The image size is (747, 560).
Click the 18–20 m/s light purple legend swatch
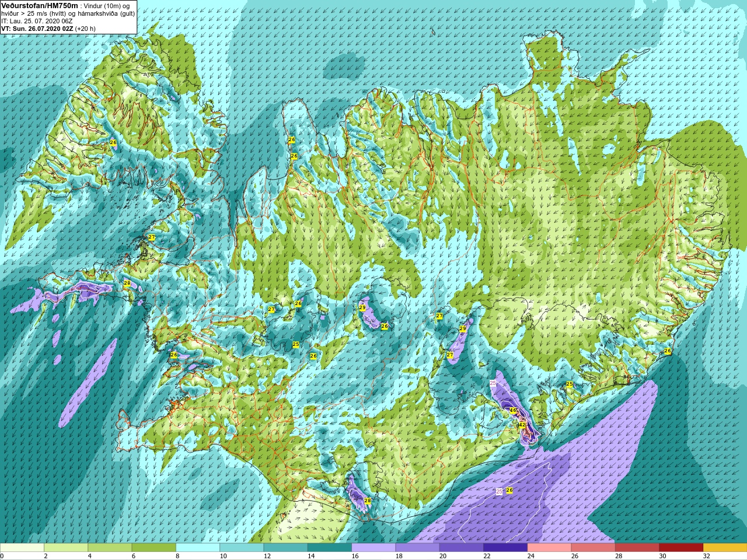tap(417, 547)
